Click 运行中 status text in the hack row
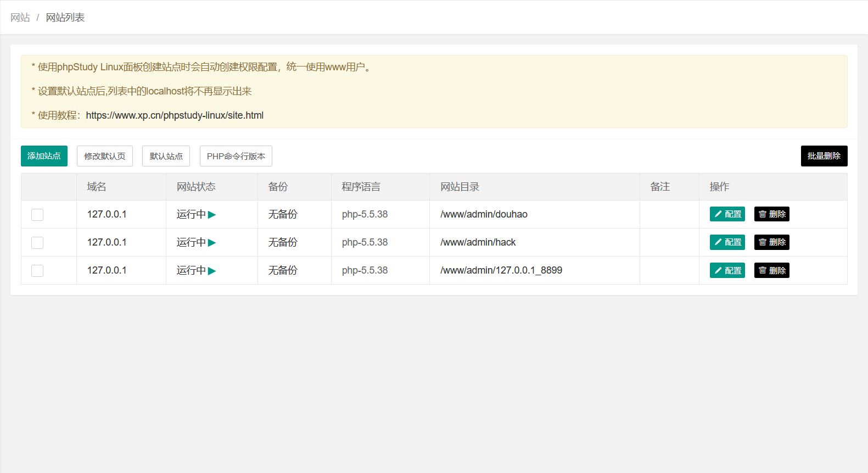 pos(191,242)
